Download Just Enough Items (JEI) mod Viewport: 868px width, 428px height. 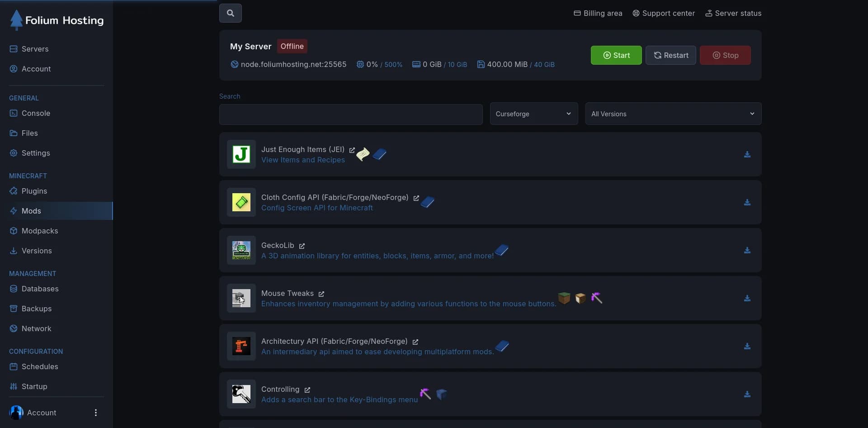(x=747, y=154)
